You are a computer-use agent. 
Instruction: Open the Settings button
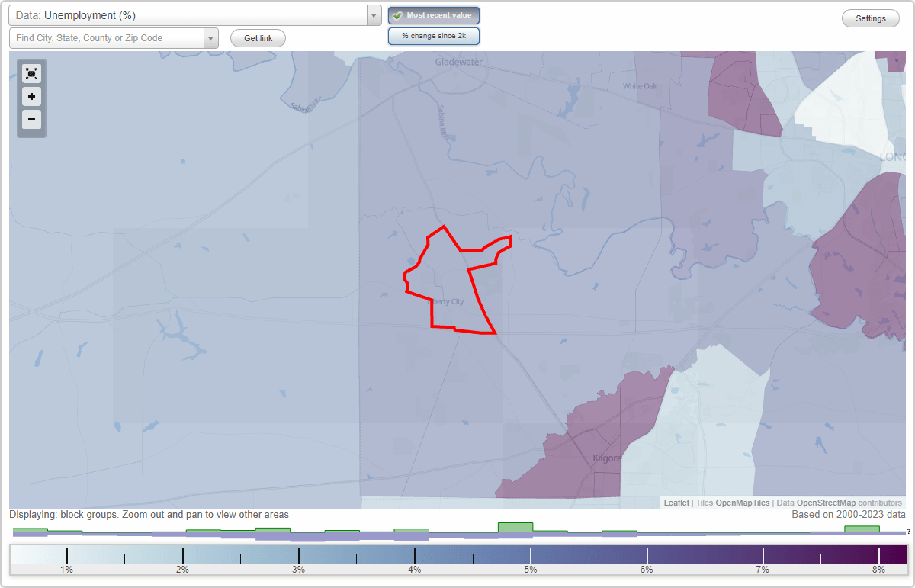pos(870,19)
